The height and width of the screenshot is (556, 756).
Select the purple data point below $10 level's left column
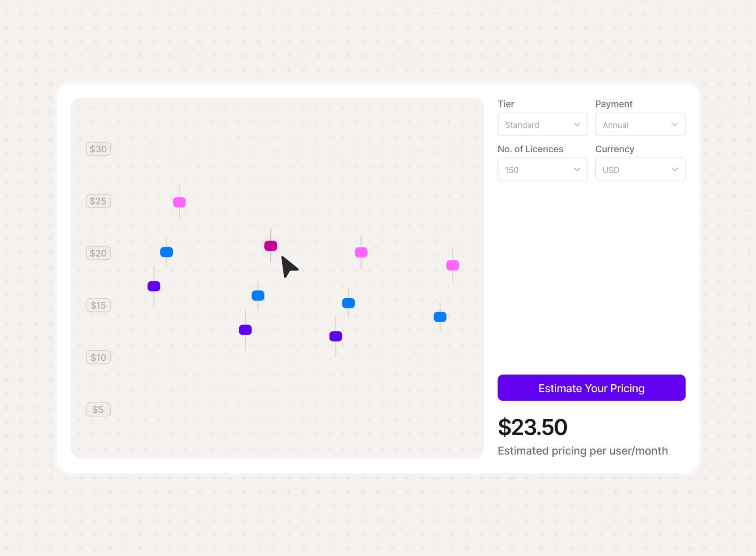click(x=245, y=330)
